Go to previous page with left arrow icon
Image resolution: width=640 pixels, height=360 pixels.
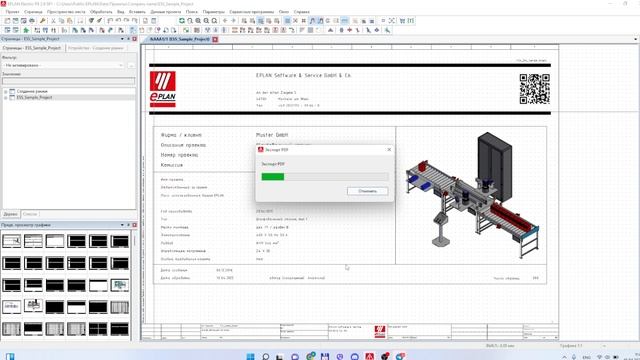225,21
